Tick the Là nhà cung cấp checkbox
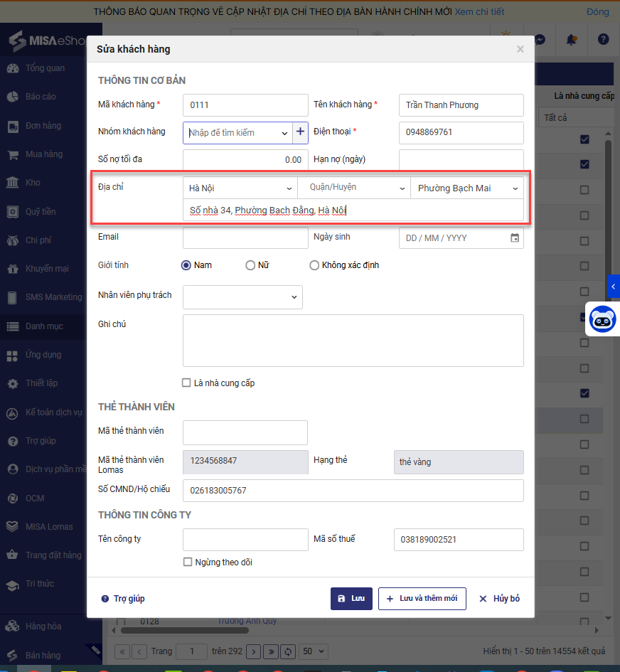This screenshot has height=672, width=620. coord(186,383)
